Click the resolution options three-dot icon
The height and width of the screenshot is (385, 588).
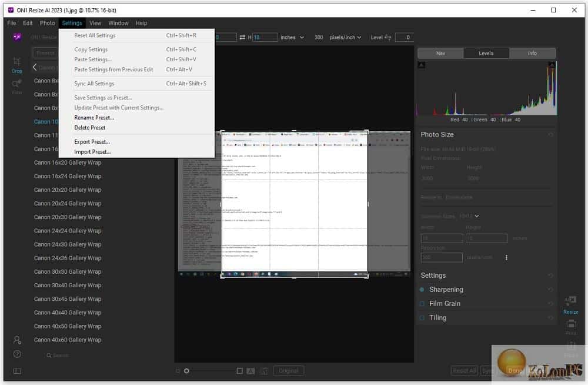tap(506, 258)
